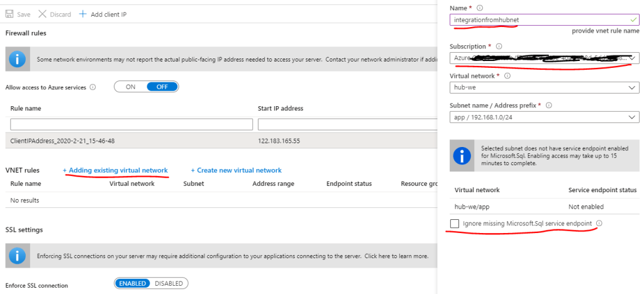Click Adding existing virtual network link
The image size is (644, 294).
pos(115,170)
